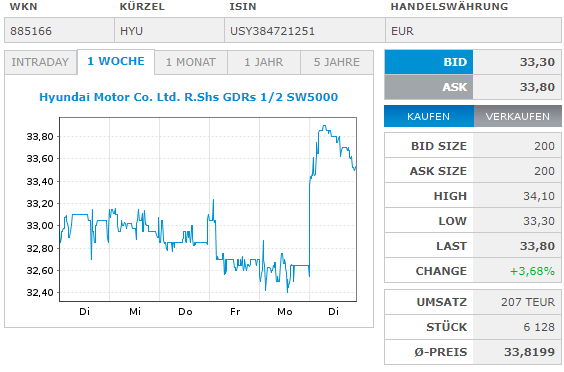The height and width of the screenshot is (372, 564).
Task: Click the BID price 33,30
Action: pyautogui.click(x=537, y=62)
